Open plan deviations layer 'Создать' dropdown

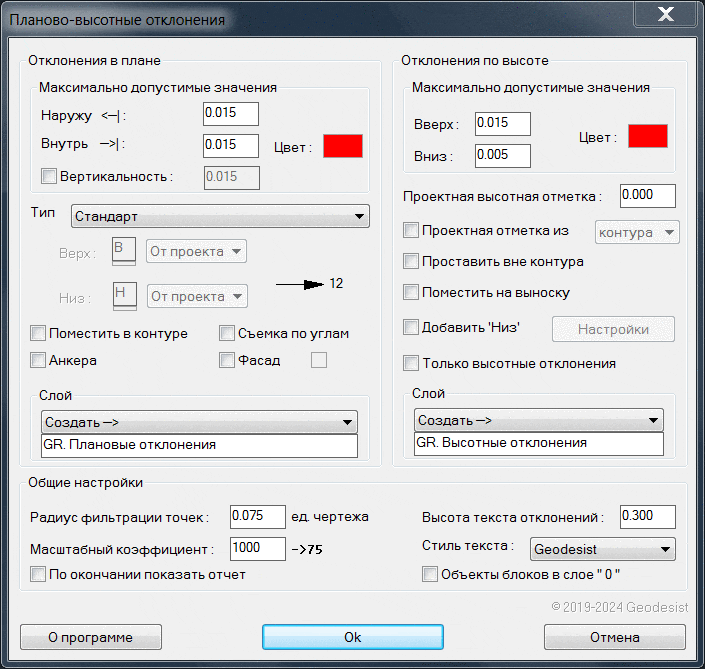coord(199,422)
